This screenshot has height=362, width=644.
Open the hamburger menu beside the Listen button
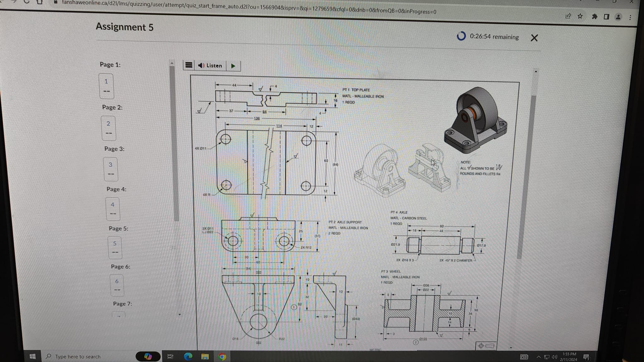(x=189, y=65)
